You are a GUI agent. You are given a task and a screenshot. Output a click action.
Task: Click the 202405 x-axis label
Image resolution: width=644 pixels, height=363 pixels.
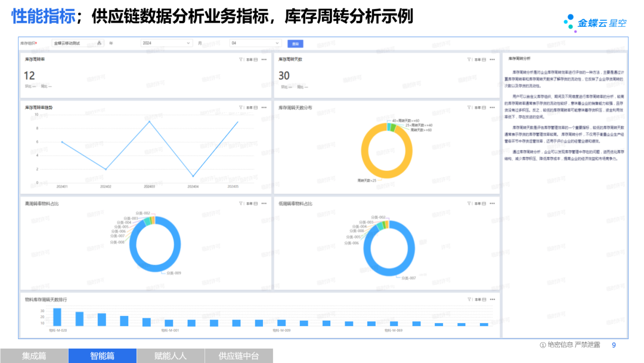click(233, 187)
